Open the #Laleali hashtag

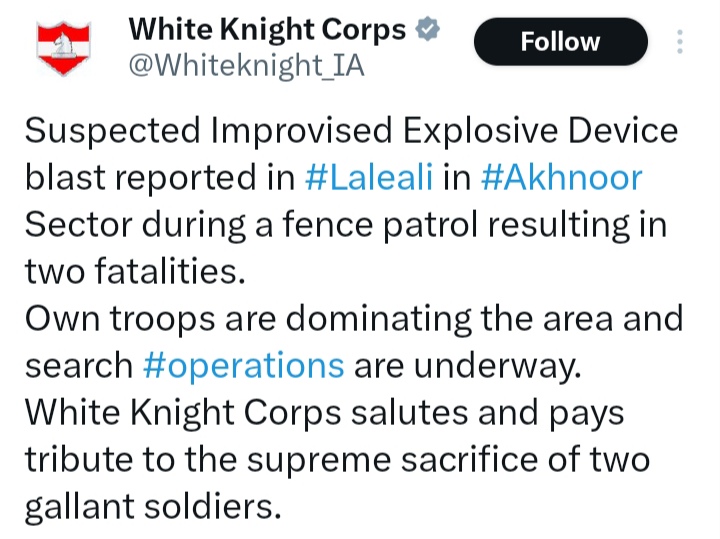[371, 178]
